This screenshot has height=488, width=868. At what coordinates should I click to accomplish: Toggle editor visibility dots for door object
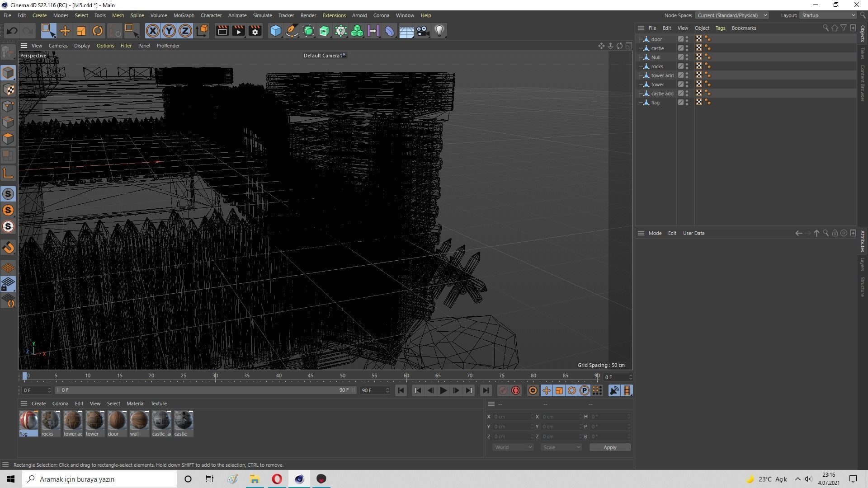(687, 39)
